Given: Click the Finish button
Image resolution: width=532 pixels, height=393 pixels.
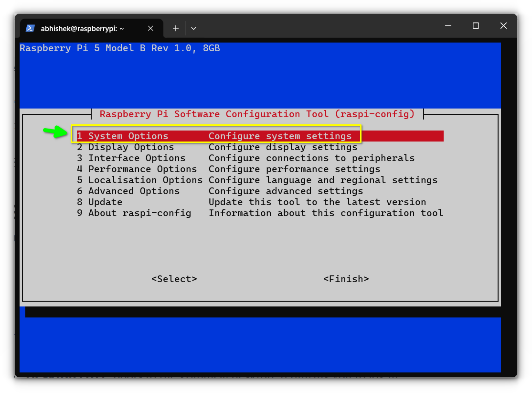Looking at the screenshot, I should [x=346, y=279].
